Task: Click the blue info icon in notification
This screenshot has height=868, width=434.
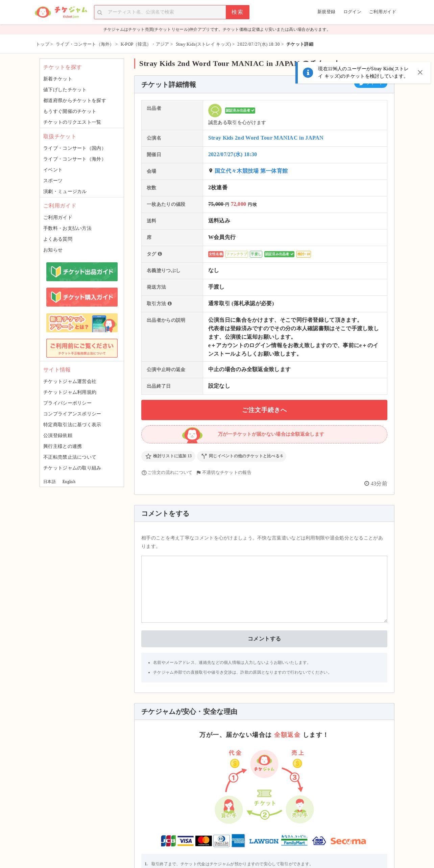Action: pyautogui.click(x=308, y=72)
